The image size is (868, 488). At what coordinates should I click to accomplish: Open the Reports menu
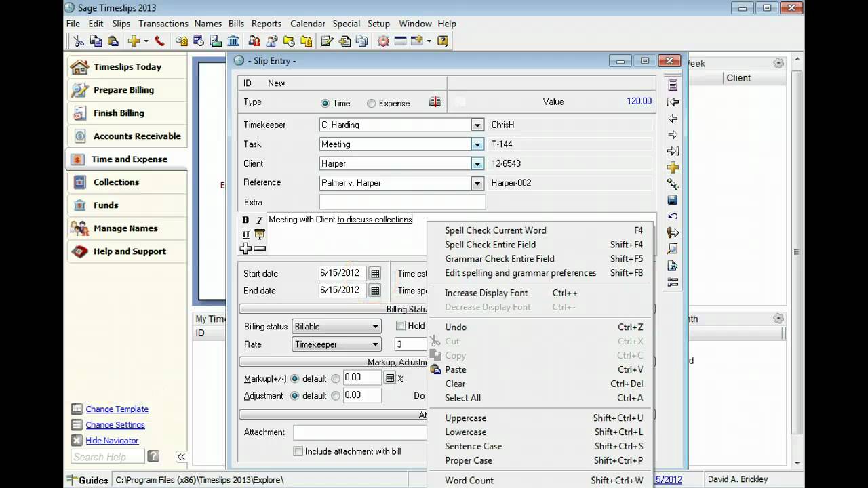coord(267,24)
